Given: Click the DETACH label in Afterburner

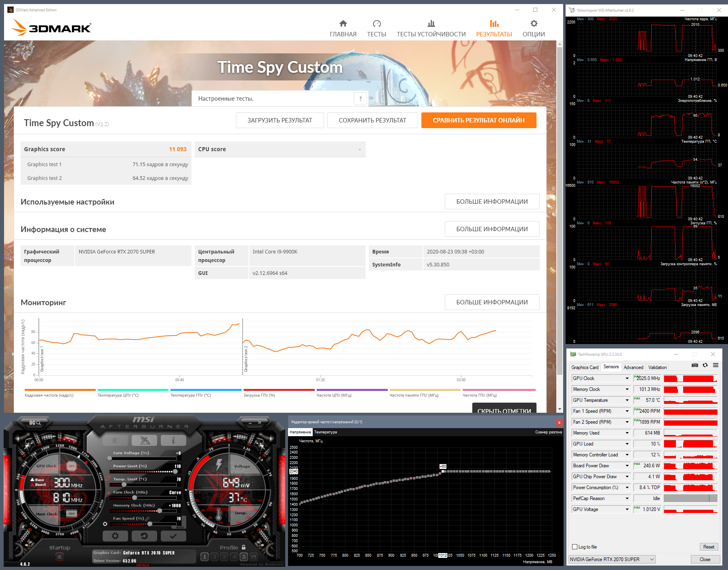Looking at the screenshot, I should (x=143, y=565).
